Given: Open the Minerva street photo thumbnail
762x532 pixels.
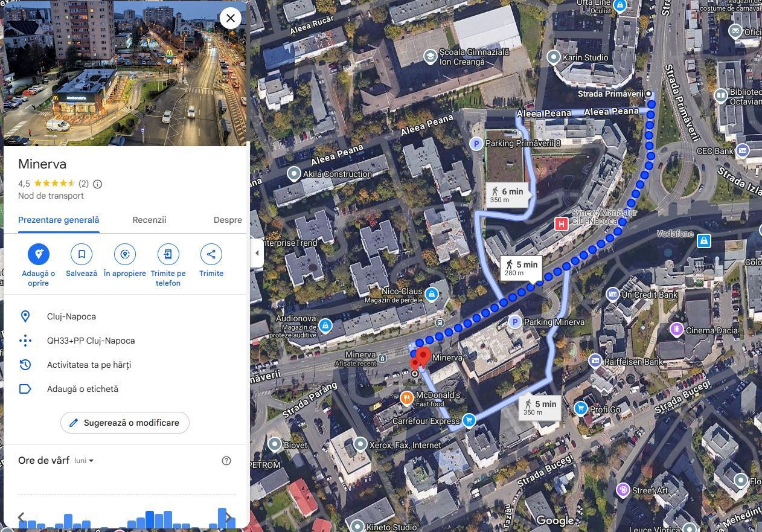Looking at the screenshot, I should click(x=125, y=74).
